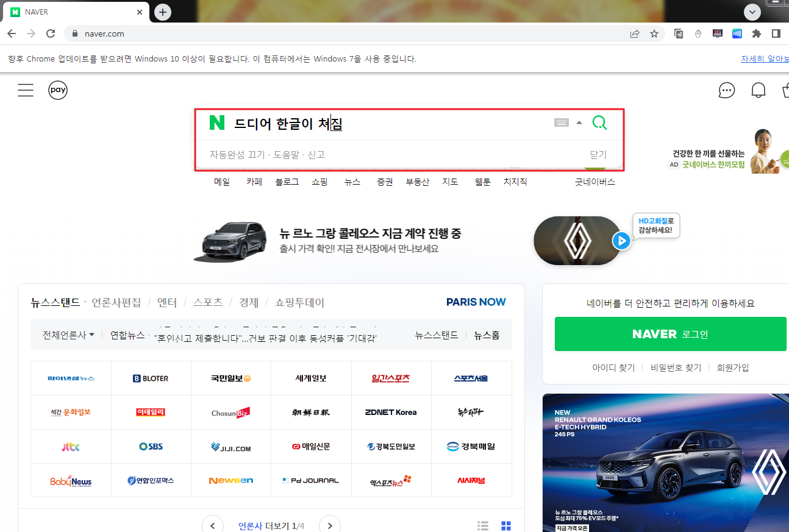Click the green NAVER 로그인 button
The height and width of the screenshot is (532, 789).
tap(670, 334)
